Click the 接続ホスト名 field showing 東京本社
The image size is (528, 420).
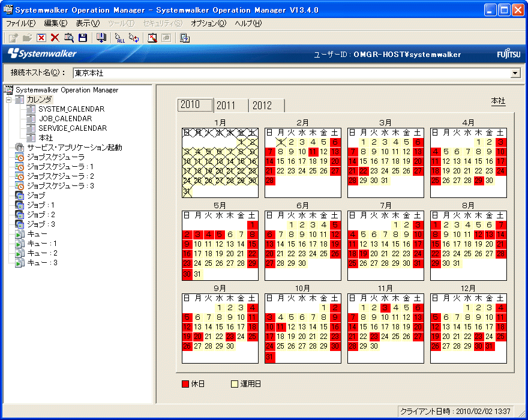pyautogui.click(x=296, y=73)
